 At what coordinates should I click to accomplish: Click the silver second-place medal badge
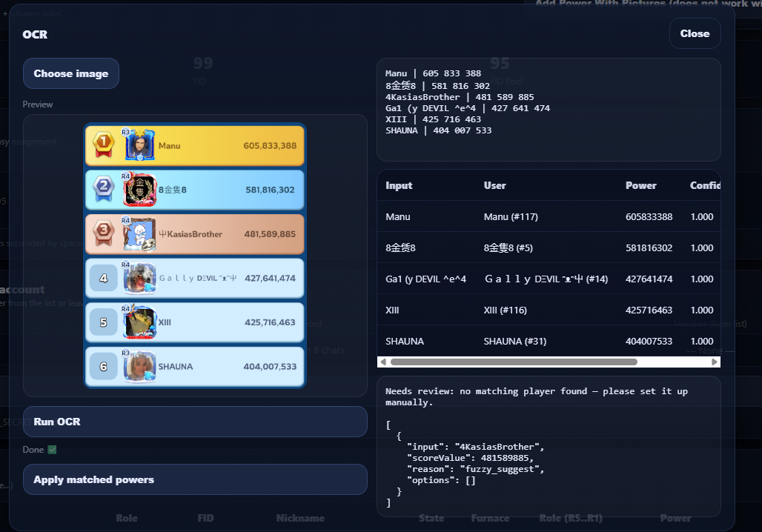[104, 190]
